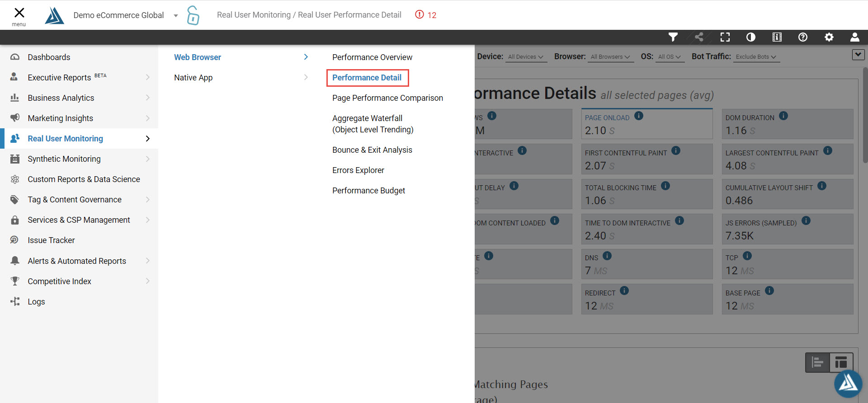Image resolution: width=868 pixels, height=403 pixels.
Task: Open the OS All OS dropdown
Action: coord(669,57)
